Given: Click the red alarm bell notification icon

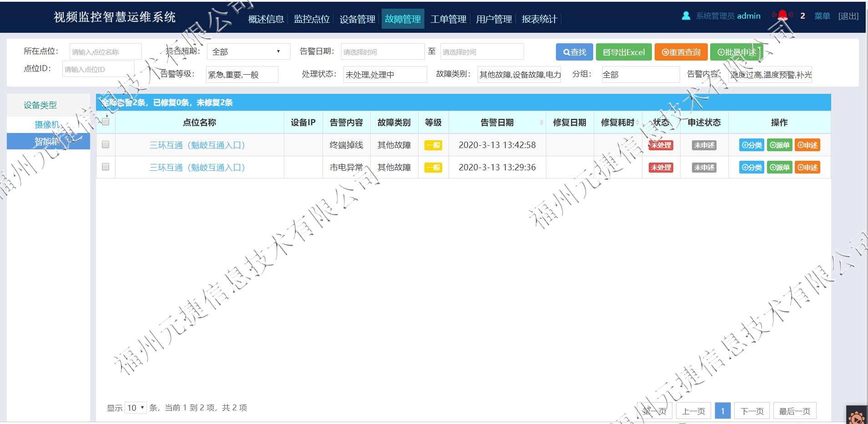Looking at the screenshot, I should point(782,15).
